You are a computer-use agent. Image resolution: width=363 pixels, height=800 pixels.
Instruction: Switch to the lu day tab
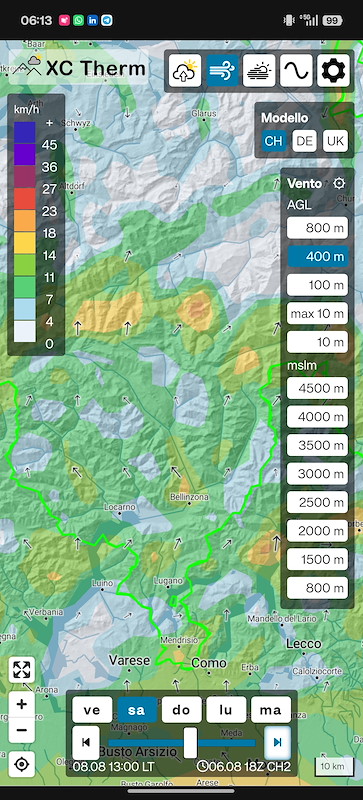tap(226, 710)
